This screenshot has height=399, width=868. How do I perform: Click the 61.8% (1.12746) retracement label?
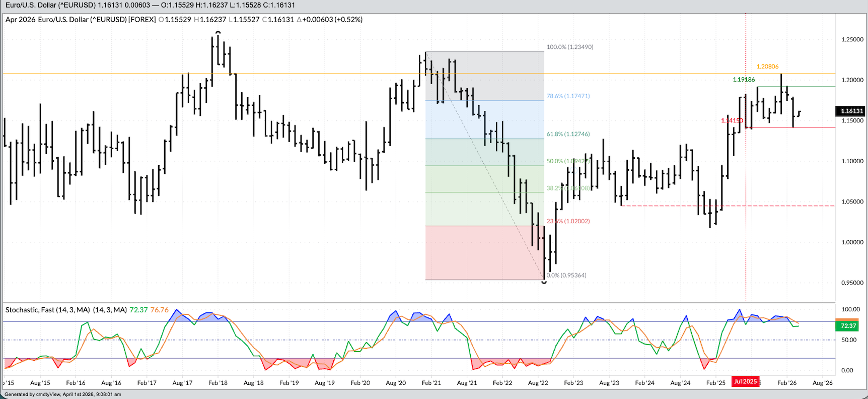point(568,134)
